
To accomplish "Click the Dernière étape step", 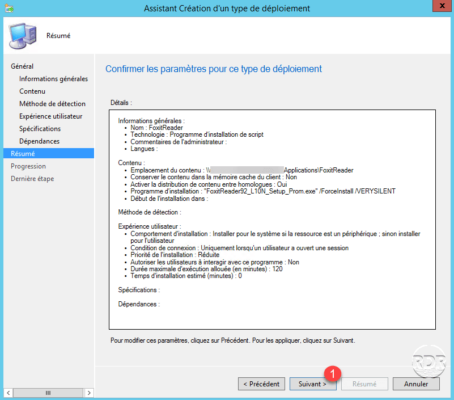I will (x=32, y=179).
